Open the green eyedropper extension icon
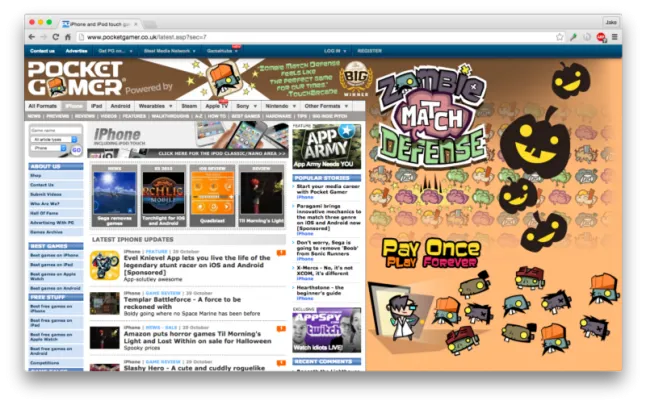This screenshot has width=646, height=405. 573,37
